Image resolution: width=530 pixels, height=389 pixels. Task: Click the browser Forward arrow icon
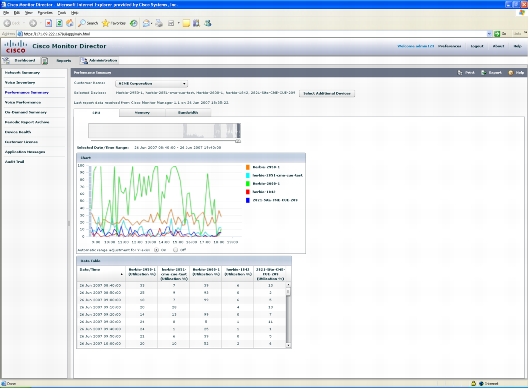(32, 23)
